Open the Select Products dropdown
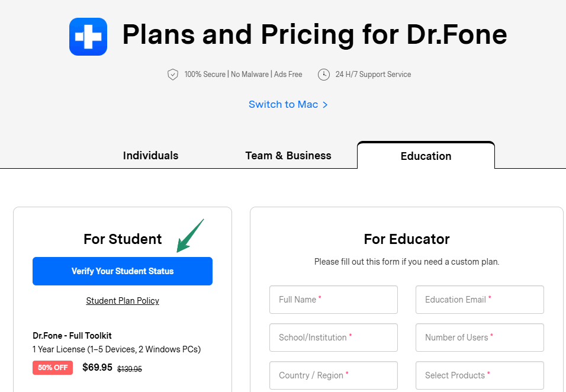Screen dimensions: 566x392 [x=480, y=375]
